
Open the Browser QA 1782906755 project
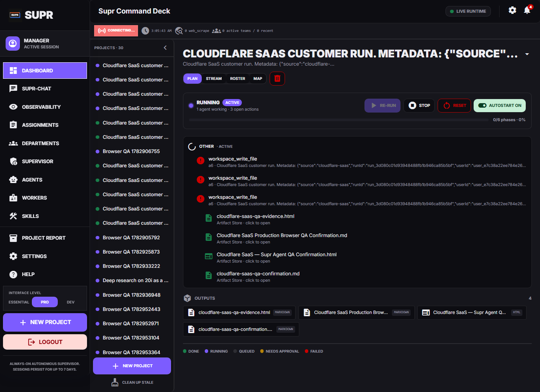[132, 151]
